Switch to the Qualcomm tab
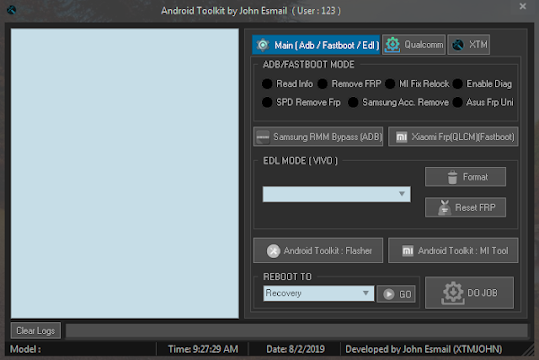539x360 pixels. pos(414,45)
